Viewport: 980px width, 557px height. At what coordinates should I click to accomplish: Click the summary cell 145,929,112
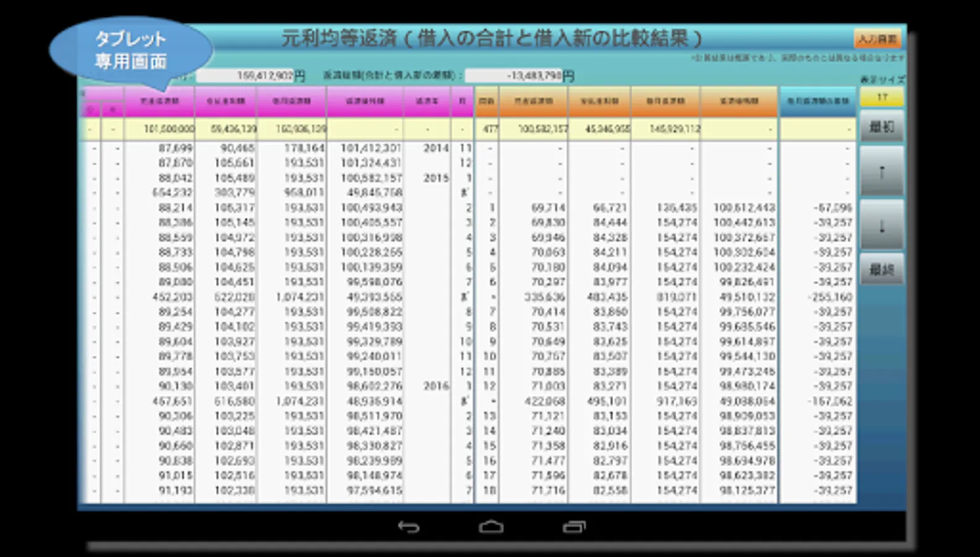(666, 129)
